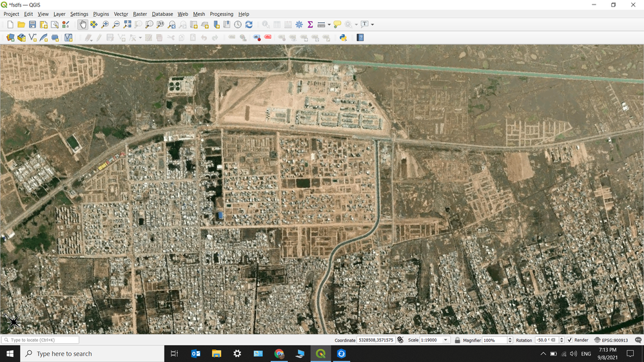The image size is (644, 362).
Task: Click the Open Project folder icon
Action: 21,24
